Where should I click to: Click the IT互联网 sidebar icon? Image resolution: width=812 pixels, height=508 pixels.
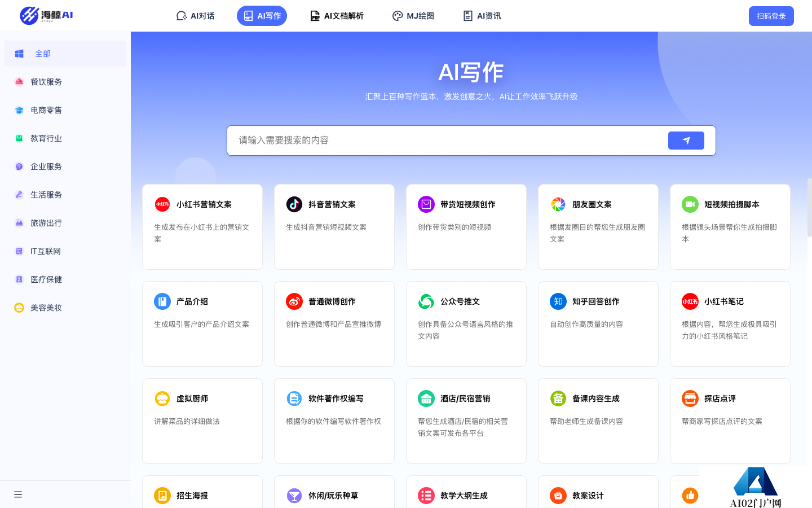19,251
